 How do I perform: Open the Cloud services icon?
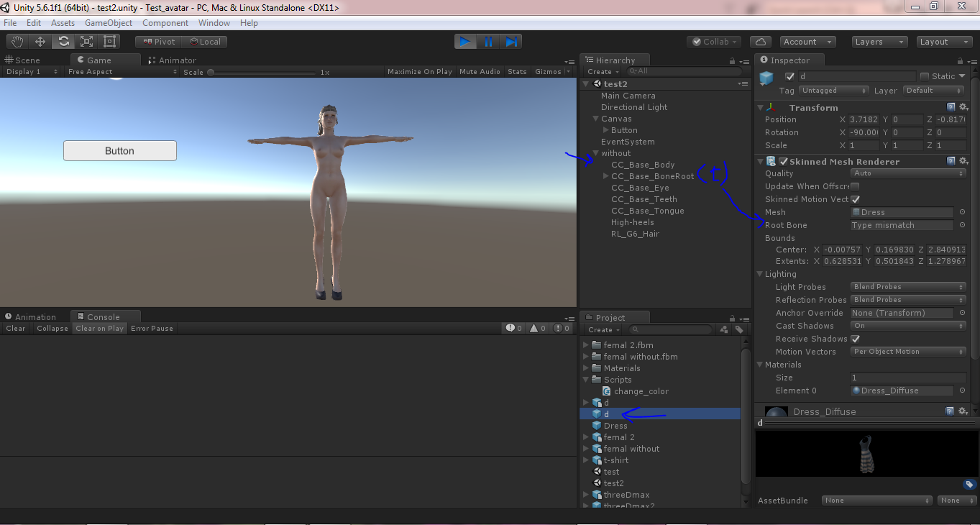(x=760, y=42)
